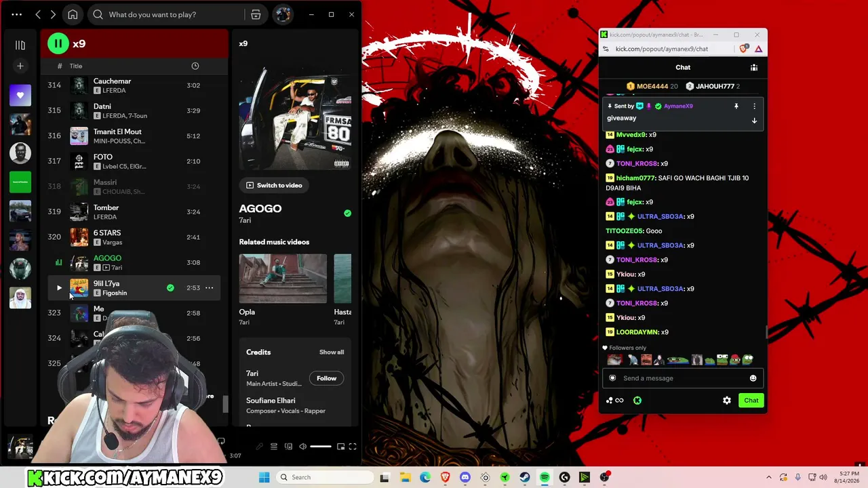
Task: Open the Opla related music video
Action: click(283, 279)
